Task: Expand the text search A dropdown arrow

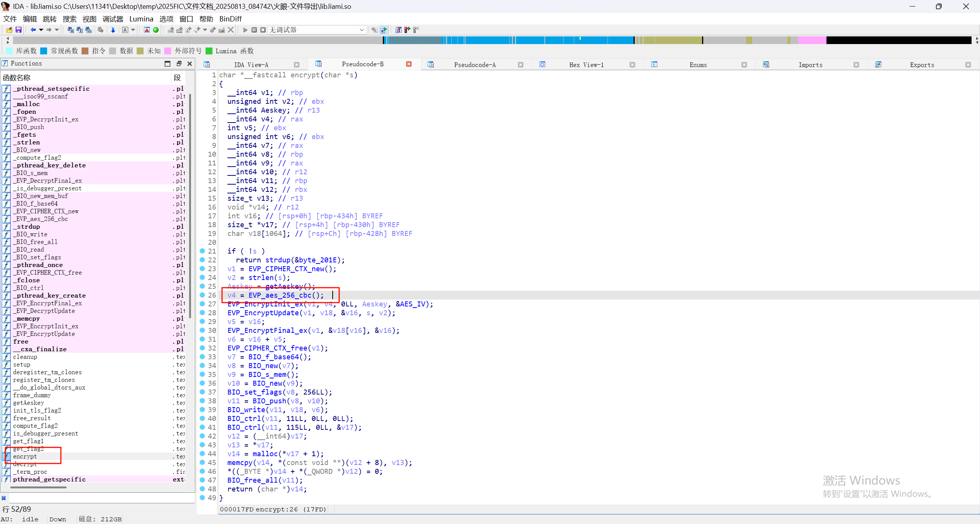Action: [x=133, y=30]
